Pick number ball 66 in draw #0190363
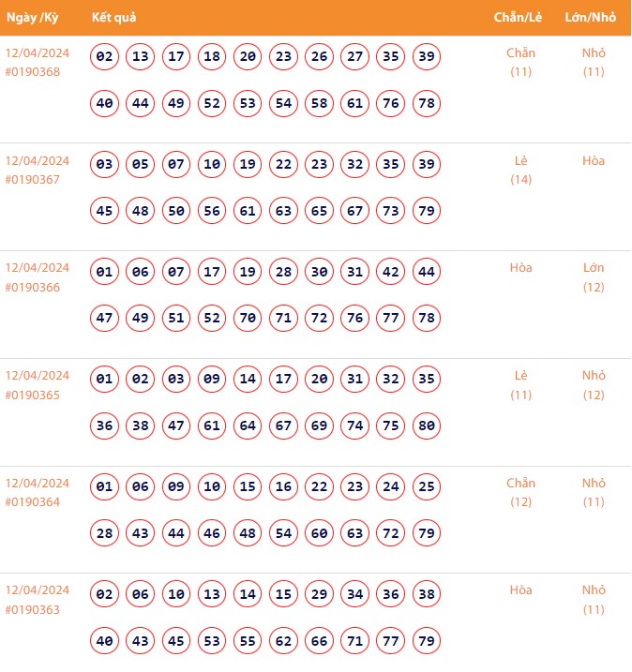The width and height of the screenshot is (632, 672). coord(319,641)
